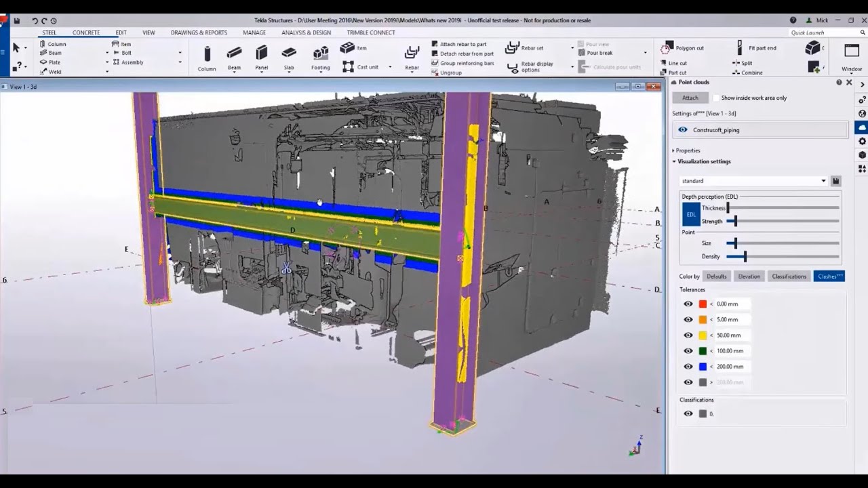Click the Pour break tool

[x=594, y=53]
